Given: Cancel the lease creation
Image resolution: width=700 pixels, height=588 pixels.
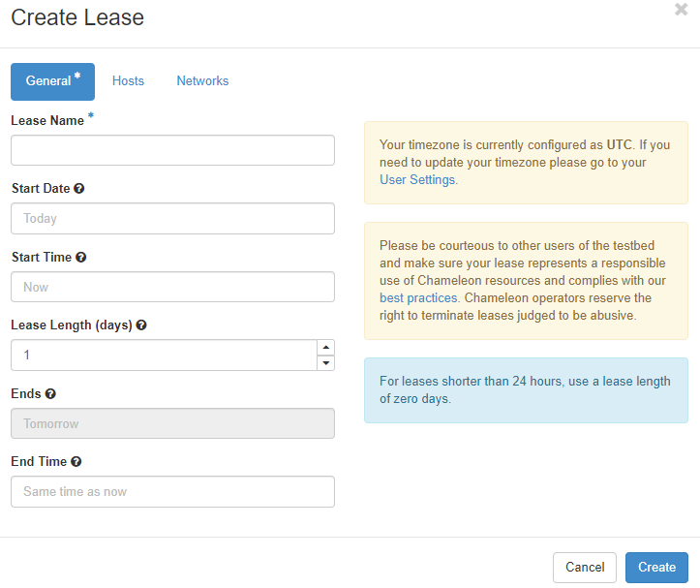Looking at the screenshot, I should pyautogui.click(x=585, y=567).
